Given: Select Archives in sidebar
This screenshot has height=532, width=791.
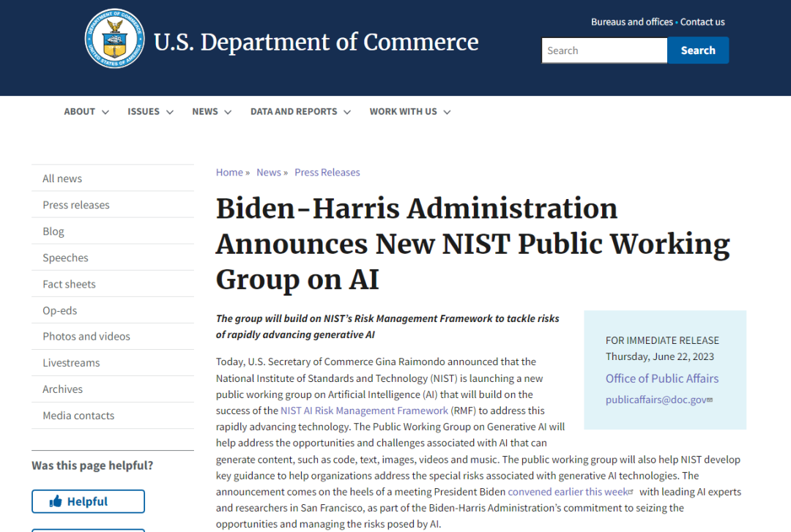Looking at the screenshot, I should click(113, 389).
